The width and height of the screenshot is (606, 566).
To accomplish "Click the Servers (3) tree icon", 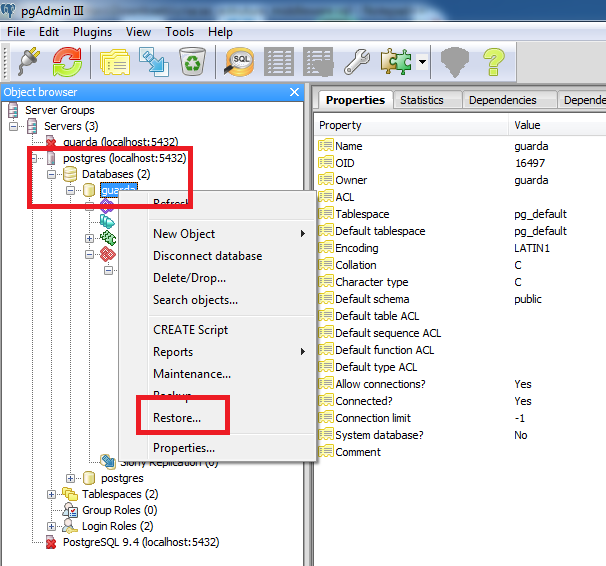I will pyautogui.click(x=32, y=126).
